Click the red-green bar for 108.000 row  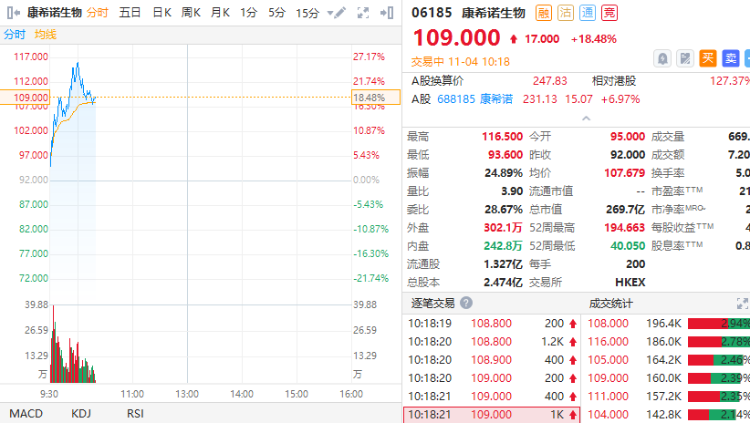point(719,323)
